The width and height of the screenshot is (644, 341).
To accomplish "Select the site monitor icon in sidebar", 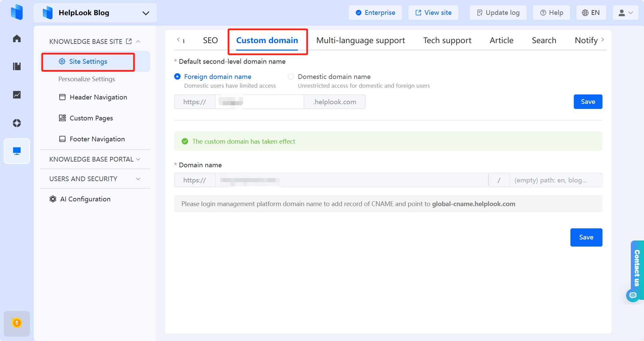I will pos(17,151).
